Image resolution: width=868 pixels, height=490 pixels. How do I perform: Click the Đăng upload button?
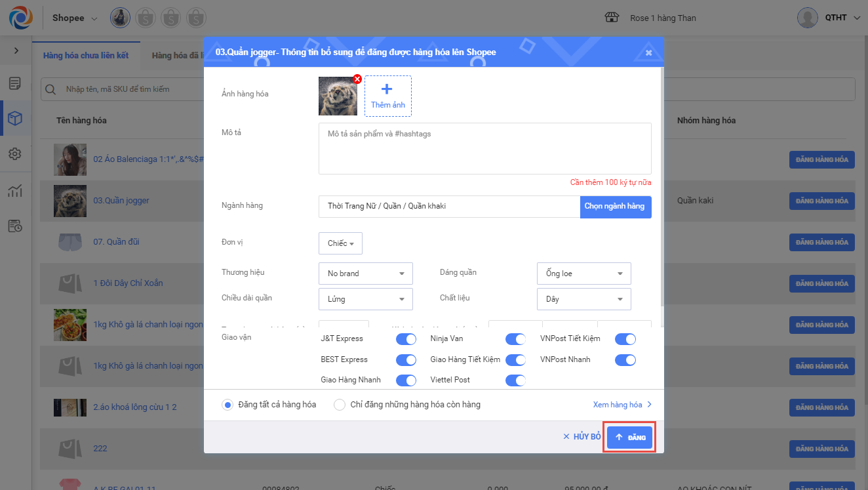(630, 438)
